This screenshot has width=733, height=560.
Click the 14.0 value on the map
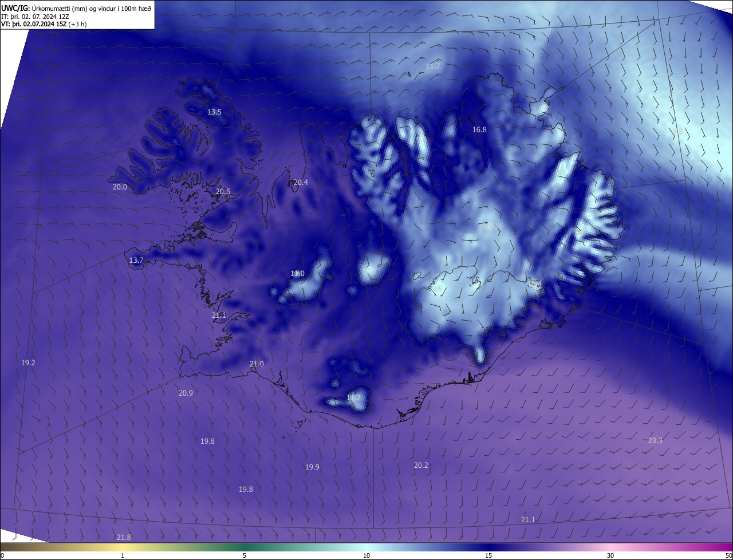click(x=297, y=274)
